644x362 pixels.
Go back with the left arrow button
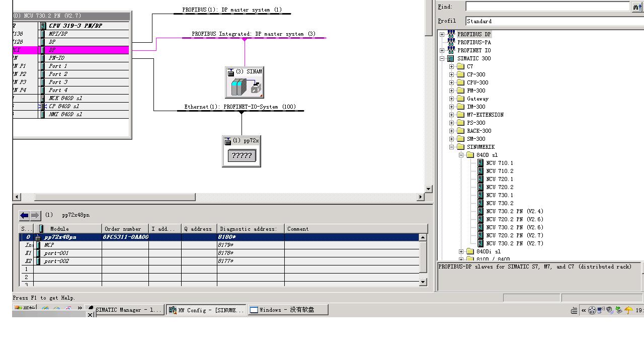click(x=24, y=215)
